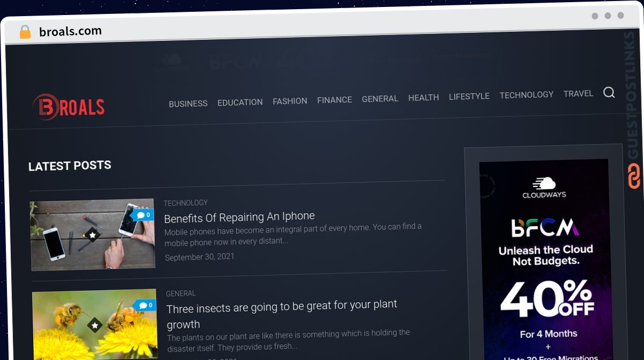The image size is (644, 360).
Task: Click General tag above insects post
Action: click(x=181, y=293)
